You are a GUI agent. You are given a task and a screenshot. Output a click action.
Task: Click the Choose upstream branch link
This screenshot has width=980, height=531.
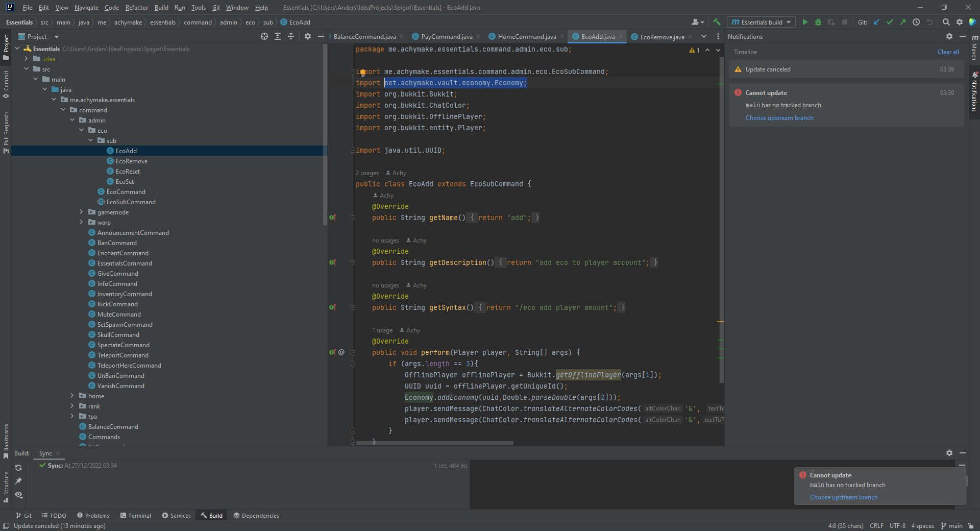click(779, 117)
